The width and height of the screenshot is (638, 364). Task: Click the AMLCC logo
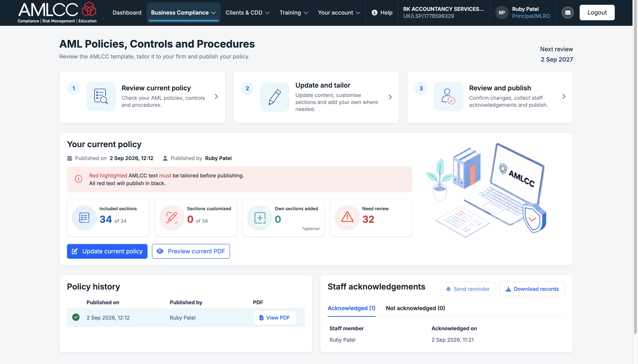[x=57, y=13]
